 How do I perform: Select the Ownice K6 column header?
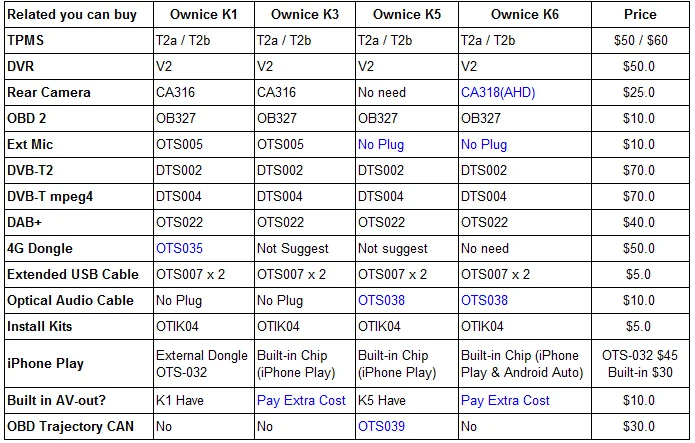tap(525, 15)
